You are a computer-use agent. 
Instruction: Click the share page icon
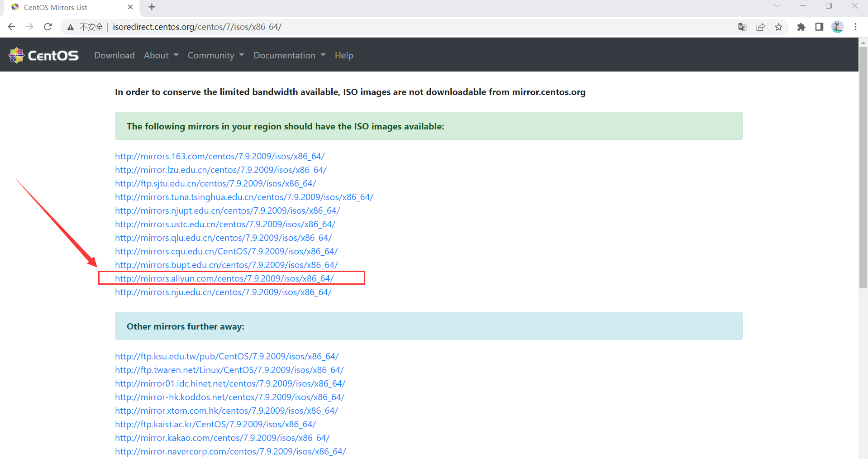click(x=760, y=27)
